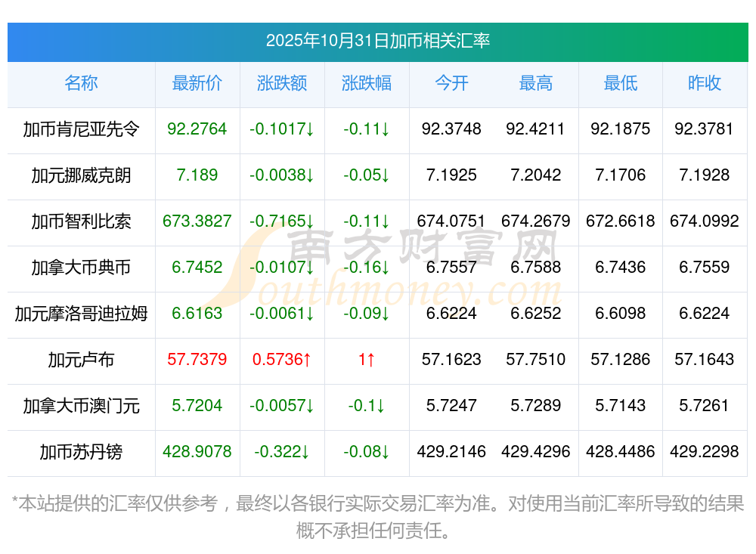The image size is (756, 554).
Task: Click low value 92.1875
Action: coord(621,128)
